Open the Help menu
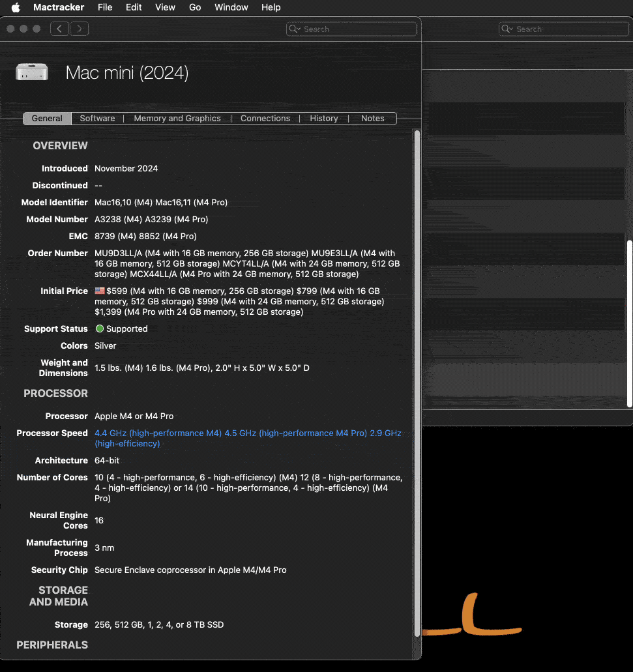Image resolution: width=633 pixels, height=672 pixels. point(271,7)
